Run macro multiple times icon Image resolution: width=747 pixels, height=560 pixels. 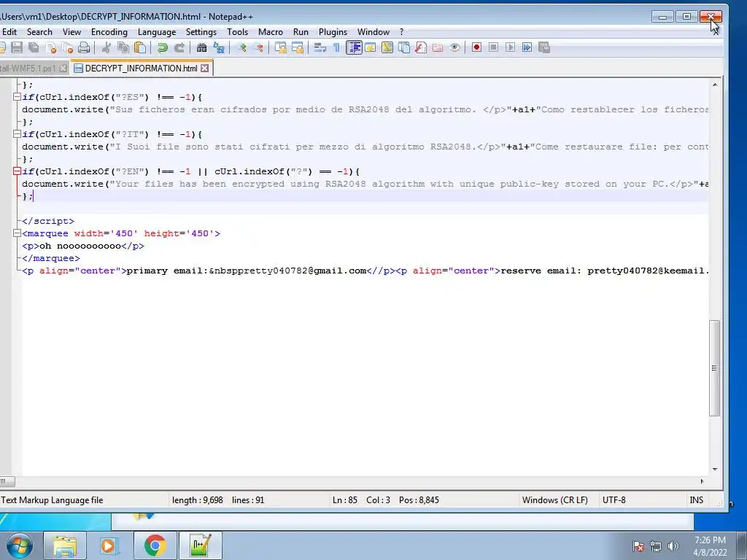(x=527, y=47)
